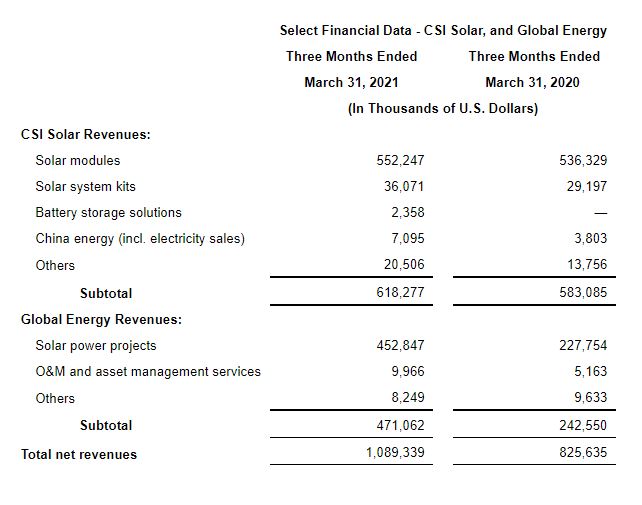642x505 pixels.
Task: Click '(In Thousands of U.S. Dollars)' note
Action: 443,109
